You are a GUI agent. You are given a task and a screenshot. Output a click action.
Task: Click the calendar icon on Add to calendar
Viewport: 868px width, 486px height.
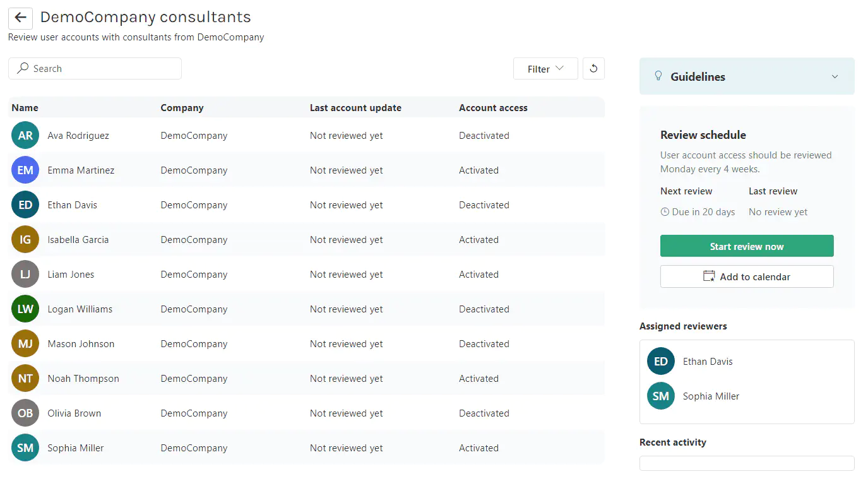tap(709, 276)
